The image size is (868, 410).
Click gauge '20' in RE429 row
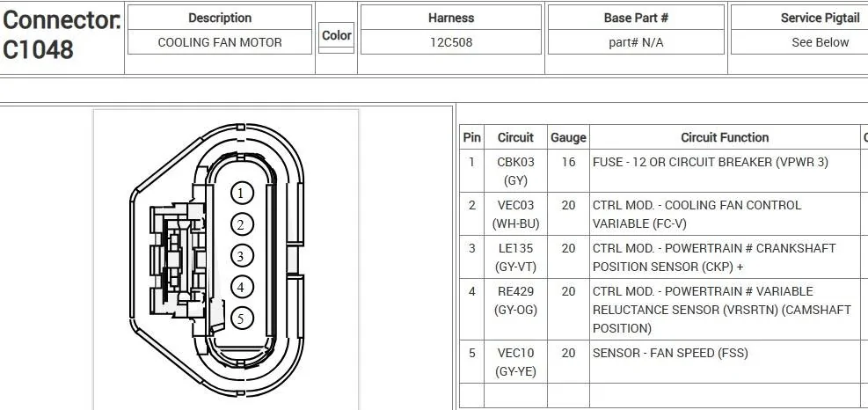coord(568,292)
